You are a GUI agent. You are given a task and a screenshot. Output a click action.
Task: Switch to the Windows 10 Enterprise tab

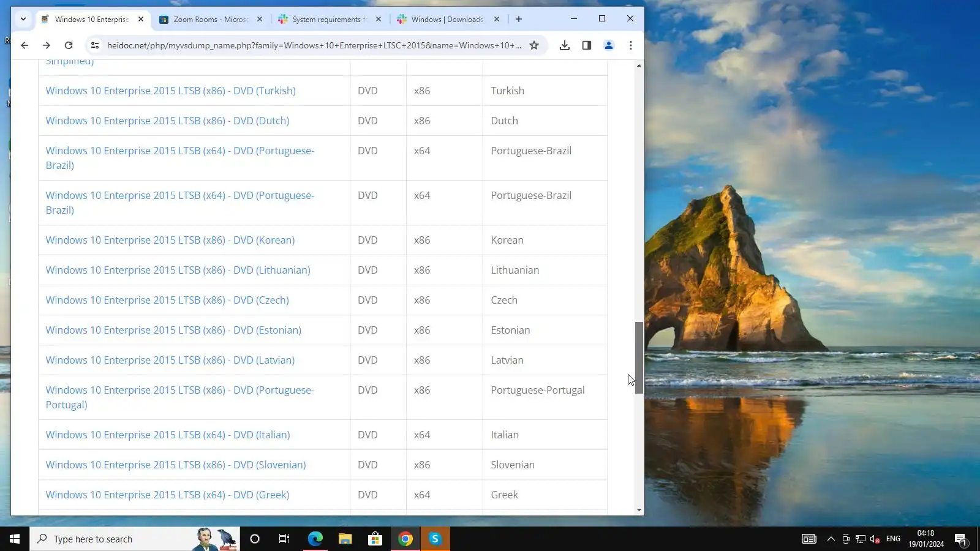[x=93, y=19]
